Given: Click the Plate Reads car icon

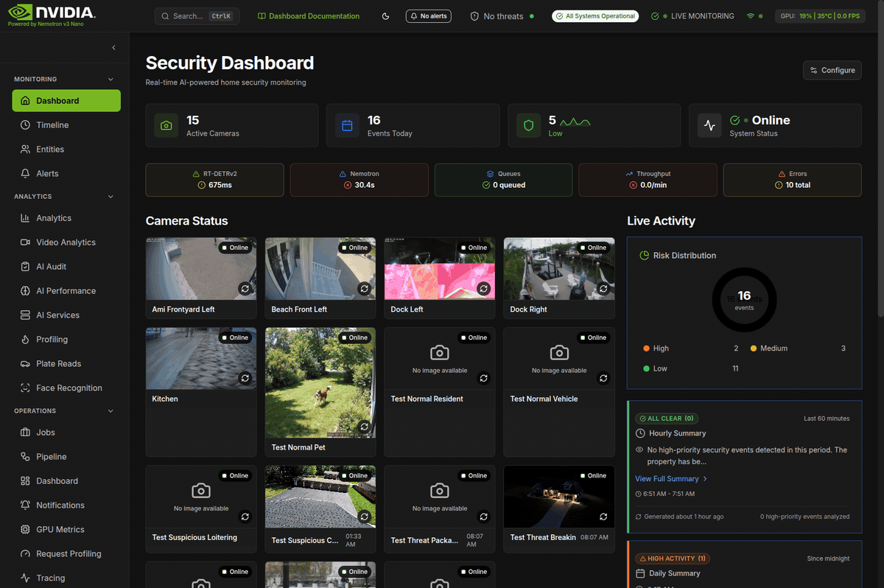Looking at the screenshot, I should pos(25,364).
